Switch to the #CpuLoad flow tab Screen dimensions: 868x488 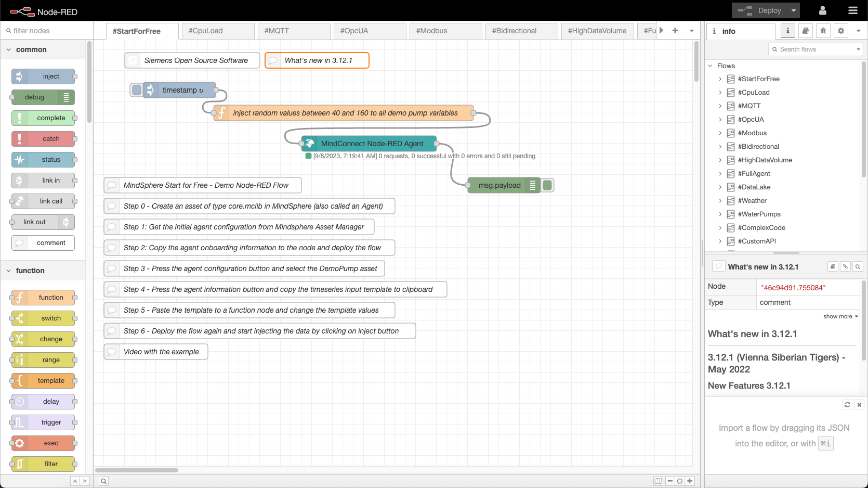tap(217, 31)
